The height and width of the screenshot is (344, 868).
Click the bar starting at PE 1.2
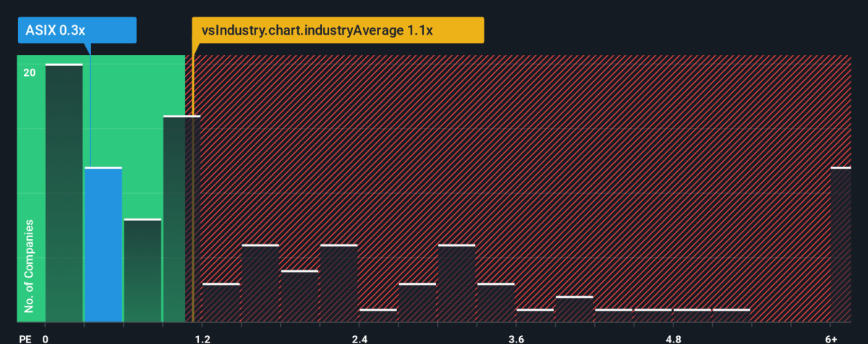221,303
